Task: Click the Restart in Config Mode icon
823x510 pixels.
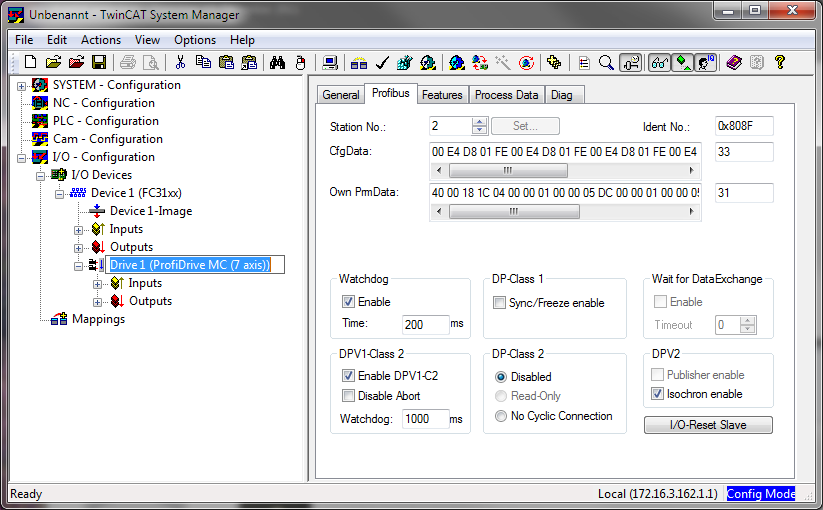Action: pyautogui.click(x=457, y=62)
